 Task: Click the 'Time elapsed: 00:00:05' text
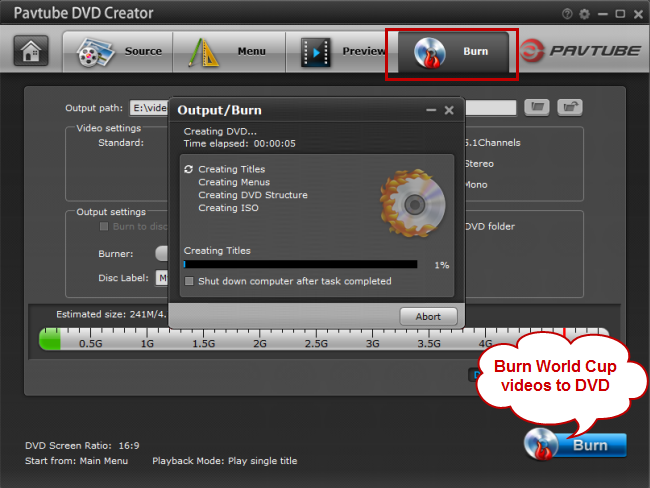click(240, 143)
